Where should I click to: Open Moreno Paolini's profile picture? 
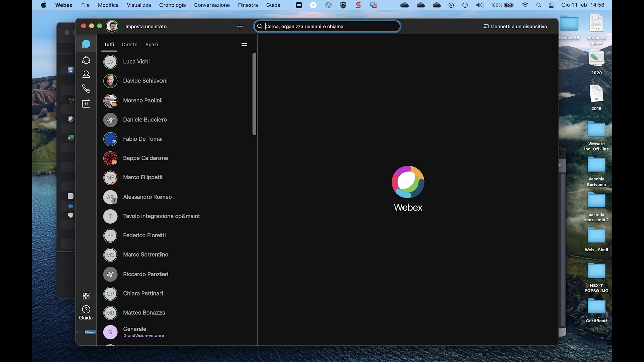coord(110,101)
